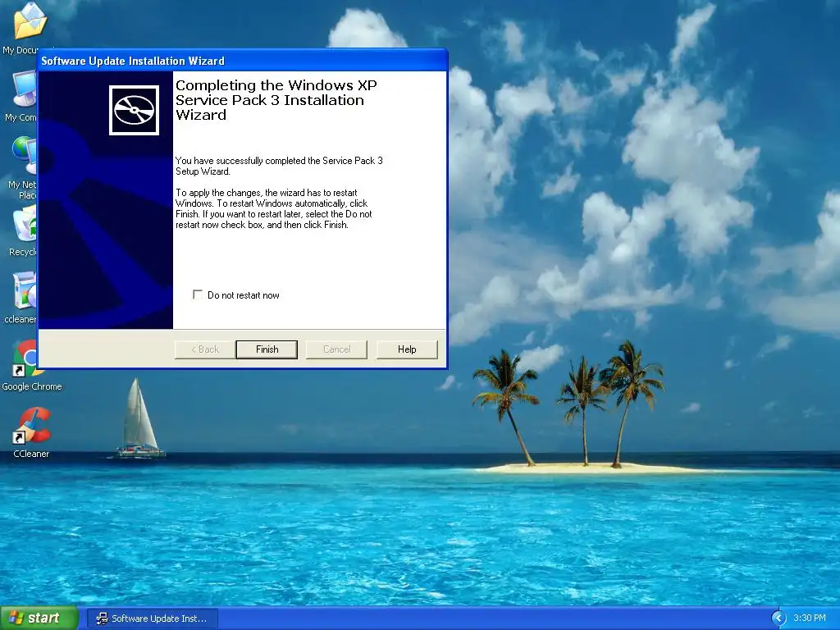Click 'You have successfully completed' message text
The width and height of the screenshot is (840, 630).
click(x=279, y=166)
